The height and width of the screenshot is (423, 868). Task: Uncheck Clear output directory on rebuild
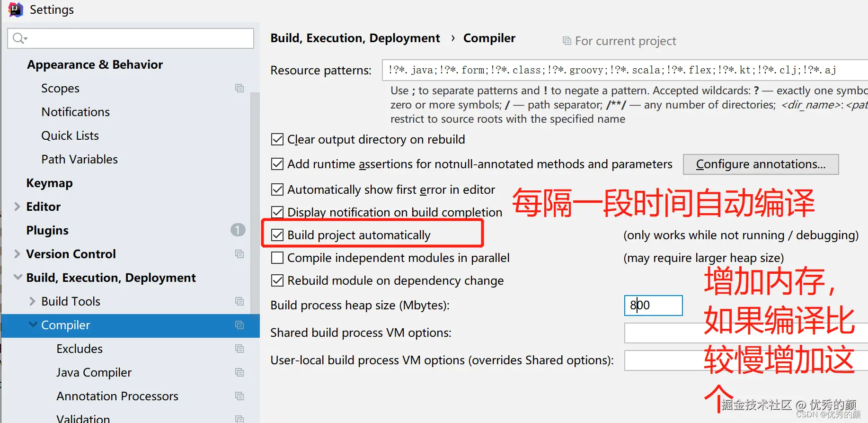(x=277, y=139)
